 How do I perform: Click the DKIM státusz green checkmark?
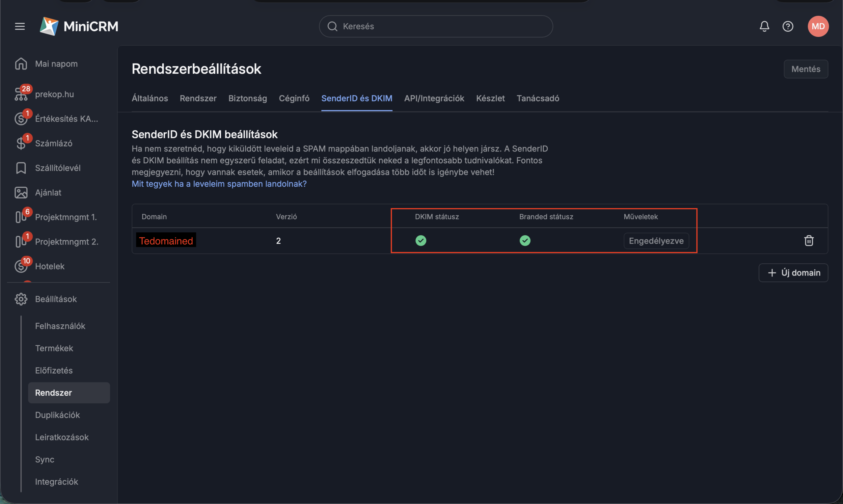point(421,240)
